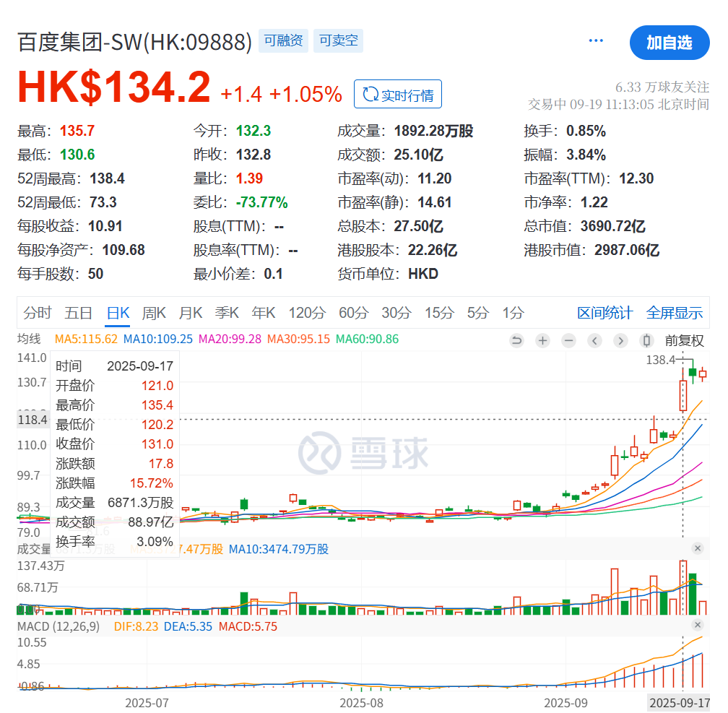Click the 可融资 margin tag
The width and height of the screenshot is (728, 713).
(x=284, y=41)
